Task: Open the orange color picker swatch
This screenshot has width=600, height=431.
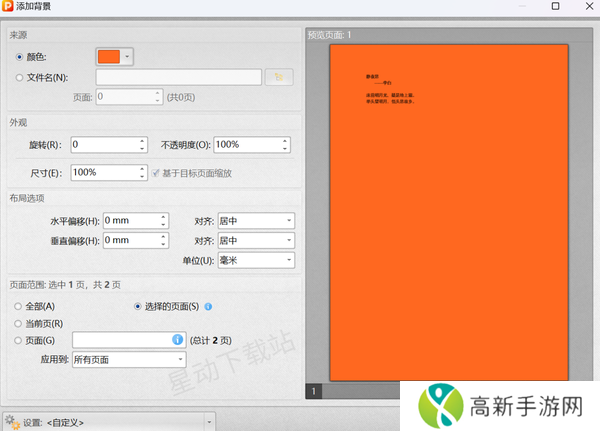Action: [x=109, y=57]
